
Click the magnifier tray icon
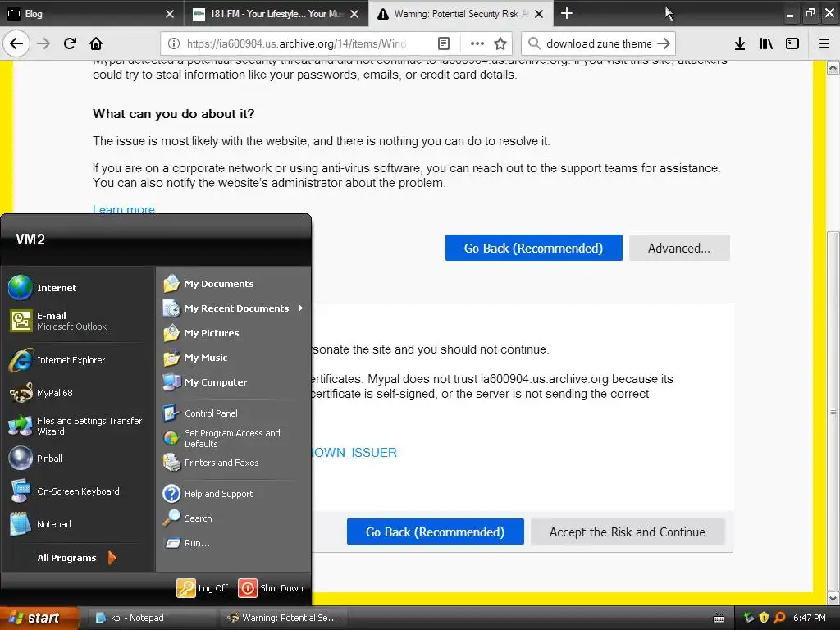point(779,618)
